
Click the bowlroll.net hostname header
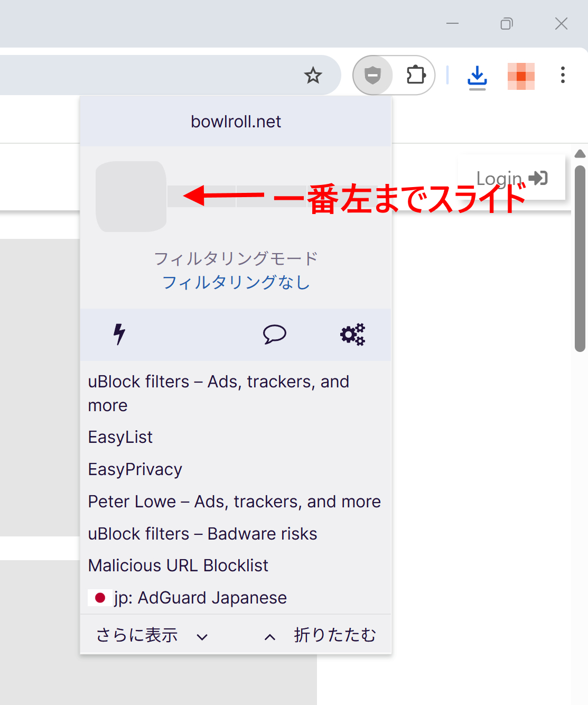pyautogui.click(x=236, y=122)
